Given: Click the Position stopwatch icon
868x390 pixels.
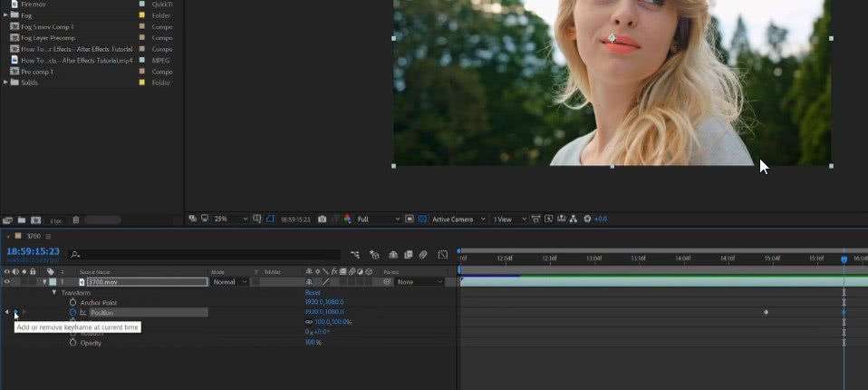Looking at the screenshot, I should coord(73,312).
